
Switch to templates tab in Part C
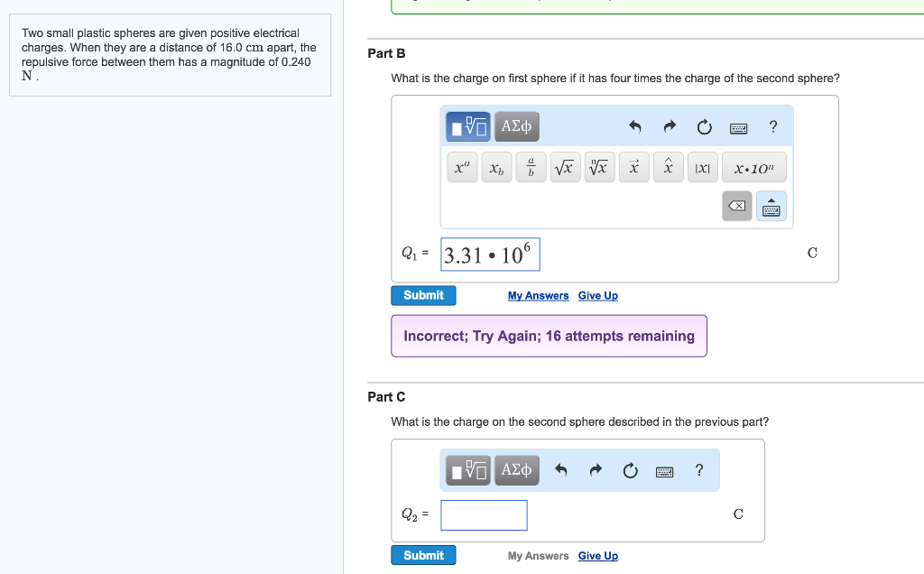click(x=467, y=470)
